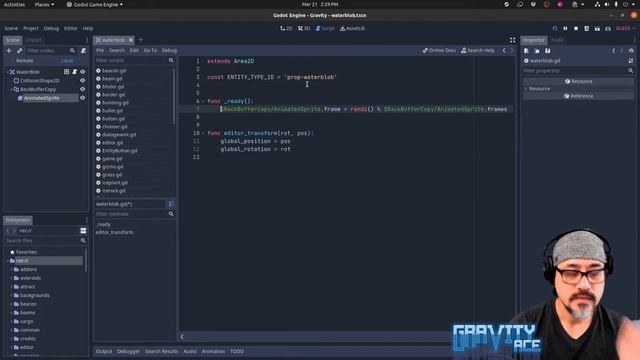Click search icon in Filter methods field
This screenshot has height=360, width=640.
pyautogui.click(x=171, y=214)
